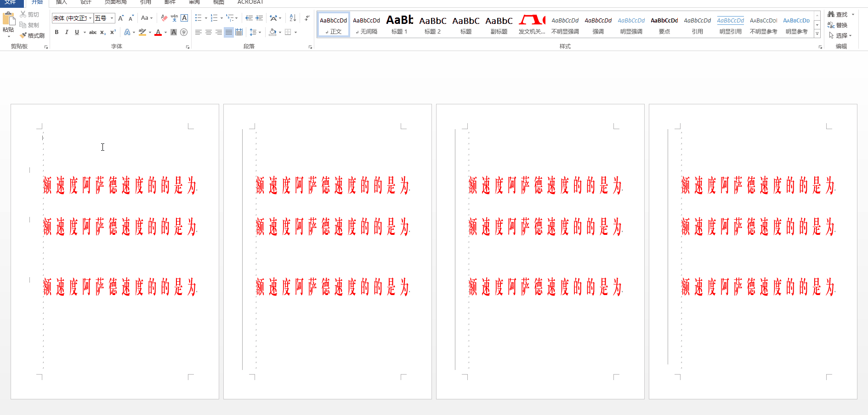Click the phonetic guide (wén) icon
Image resolution: width=868 pixels, height=415 pixels.
tap(174, 18)
